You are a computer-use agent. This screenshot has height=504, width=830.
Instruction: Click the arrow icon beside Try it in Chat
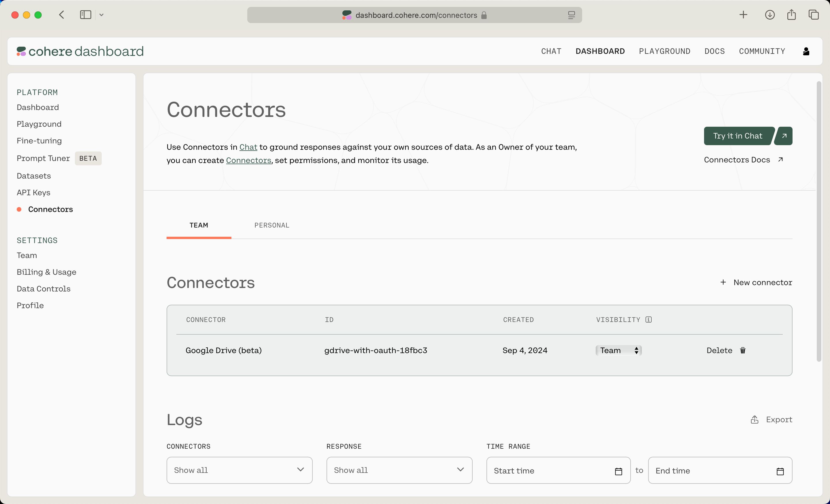pyautogui.click(x=784, y=136)
